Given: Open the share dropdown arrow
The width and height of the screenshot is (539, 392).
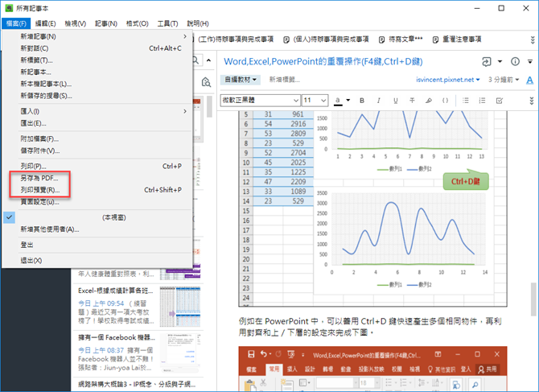Looking at the screenshot, I should [x=500, y=61].
